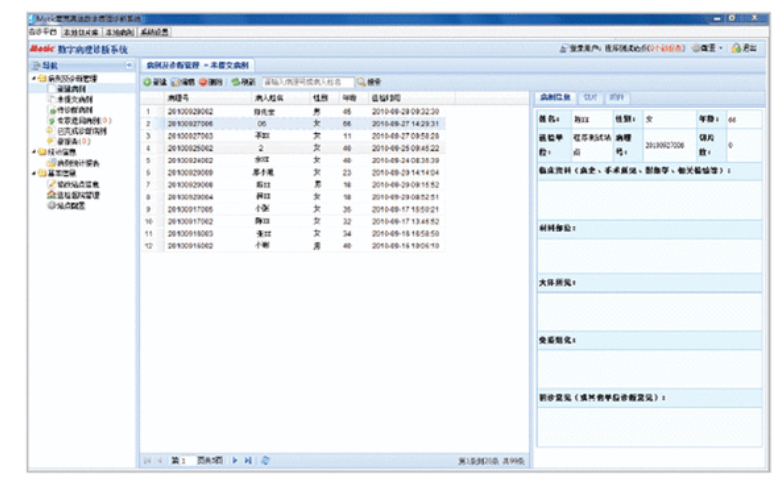Sort by the pathology number column header

tap(208, 98)
